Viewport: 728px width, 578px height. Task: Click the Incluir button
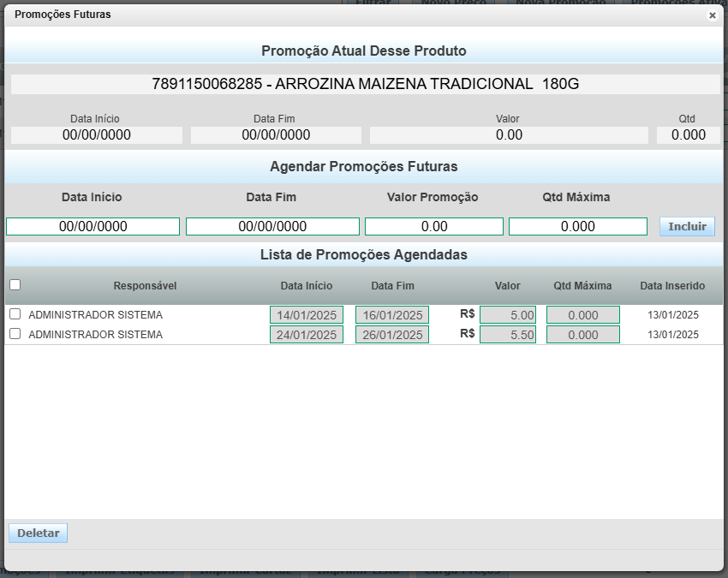[x=687, y=226]
